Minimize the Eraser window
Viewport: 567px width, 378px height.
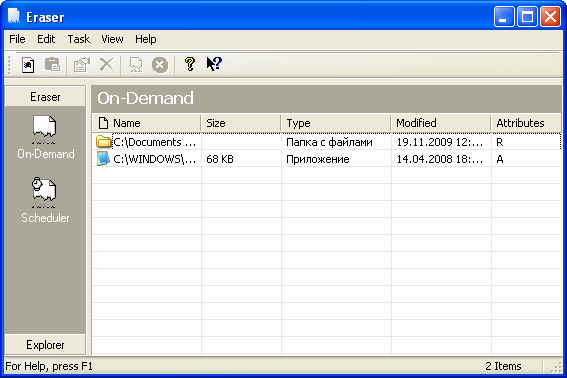click(x=504, y=17)
